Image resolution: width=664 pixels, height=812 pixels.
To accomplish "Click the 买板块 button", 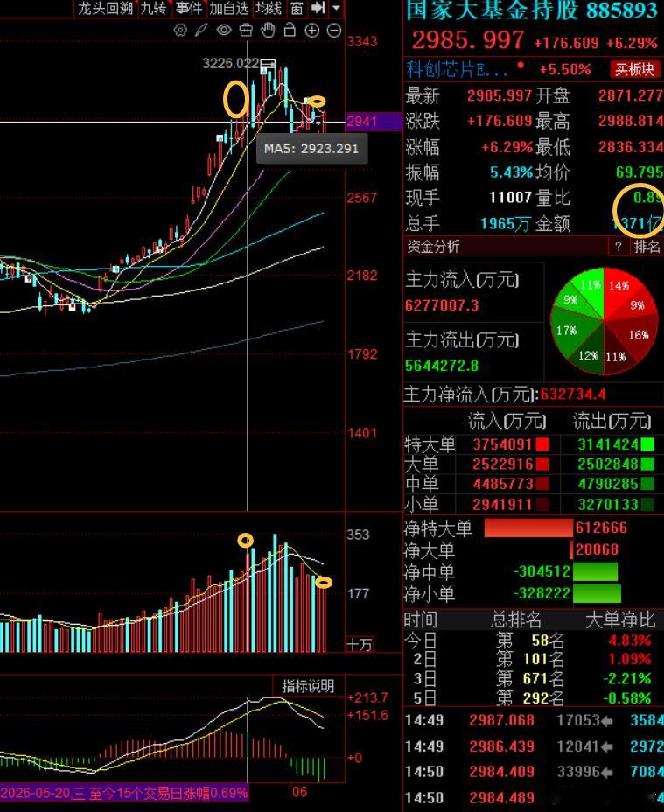I will [635, 69].
